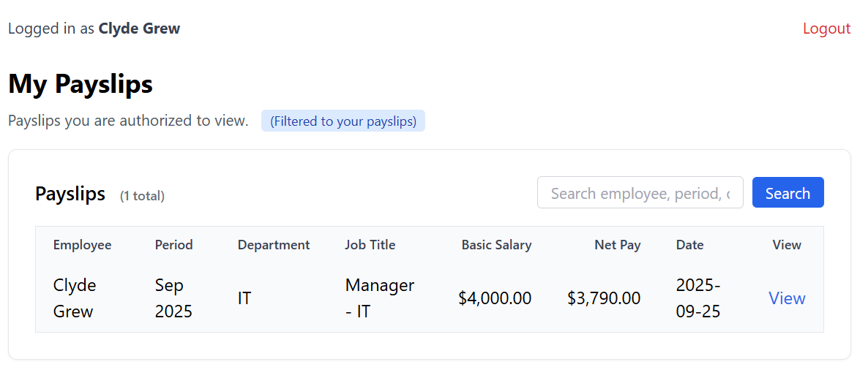This screenshot has width=868, height=378.
Task: Select the Job Title column header
Action: click(370, 245)
